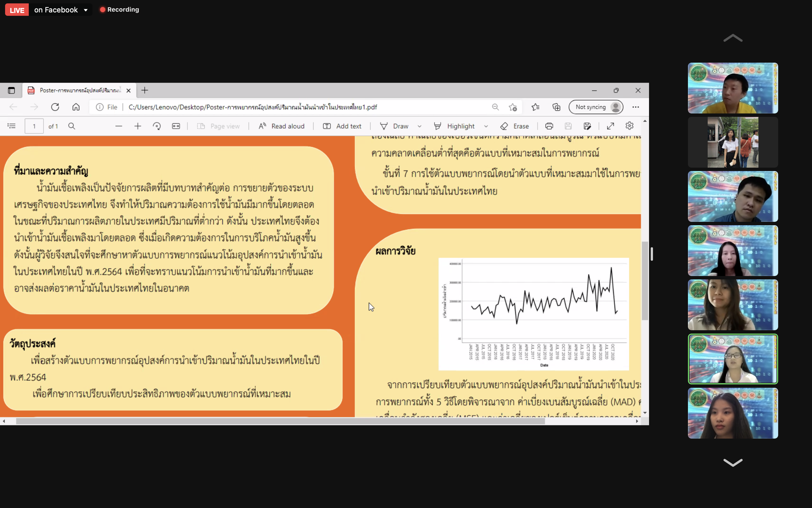Click the line chart in the poster
The height and width of the screenshot is (508, 812).
(533, 314)
